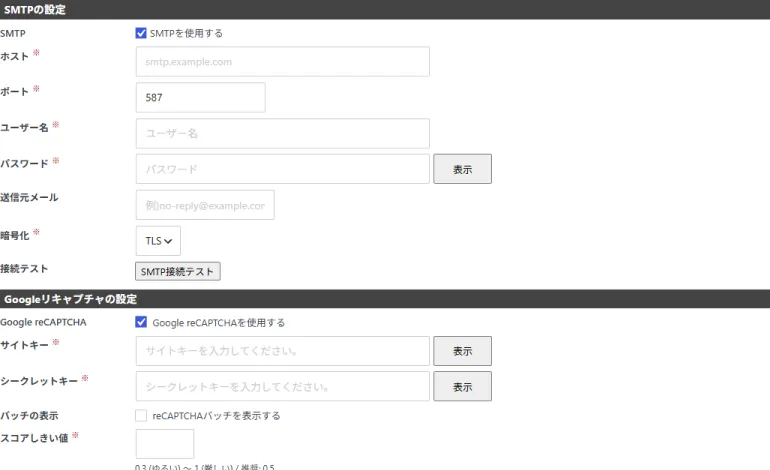770x470 pixels.
Task: Reveal the サイトキー with 表示 button
Action: click(462, 351)
